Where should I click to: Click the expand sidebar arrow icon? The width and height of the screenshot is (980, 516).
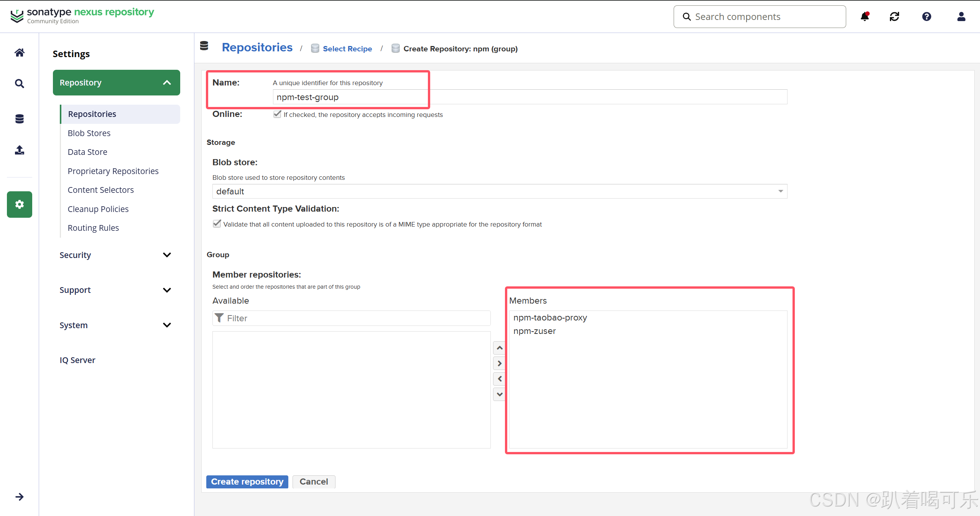click(20, 497)
